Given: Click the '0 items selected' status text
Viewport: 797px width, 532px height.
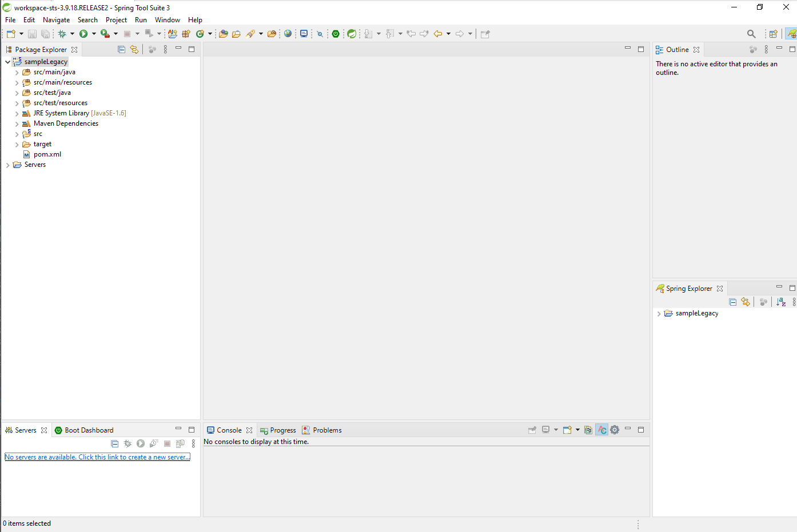Looking at the screenshot, I should click(x=27, y=523).
